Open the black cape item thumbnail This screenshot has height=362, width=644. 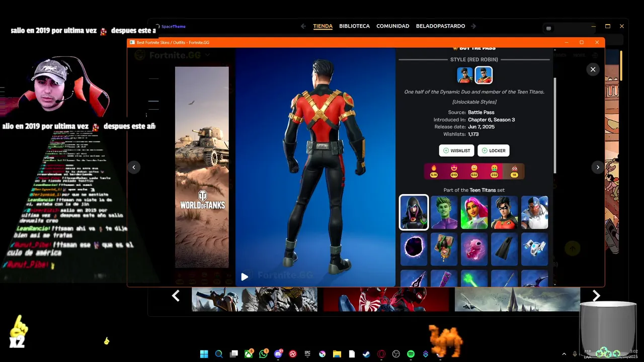click(x=504, y=249)
